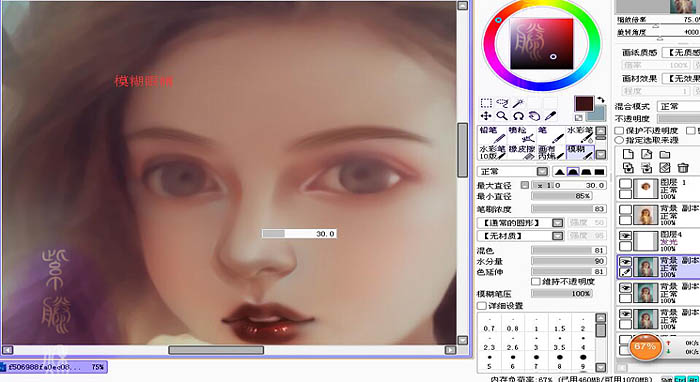Image resolution: width=700 pixels, height=382 pixels.
Task: Hide the 图层4 layer eye
Action: tap(625, 236)
